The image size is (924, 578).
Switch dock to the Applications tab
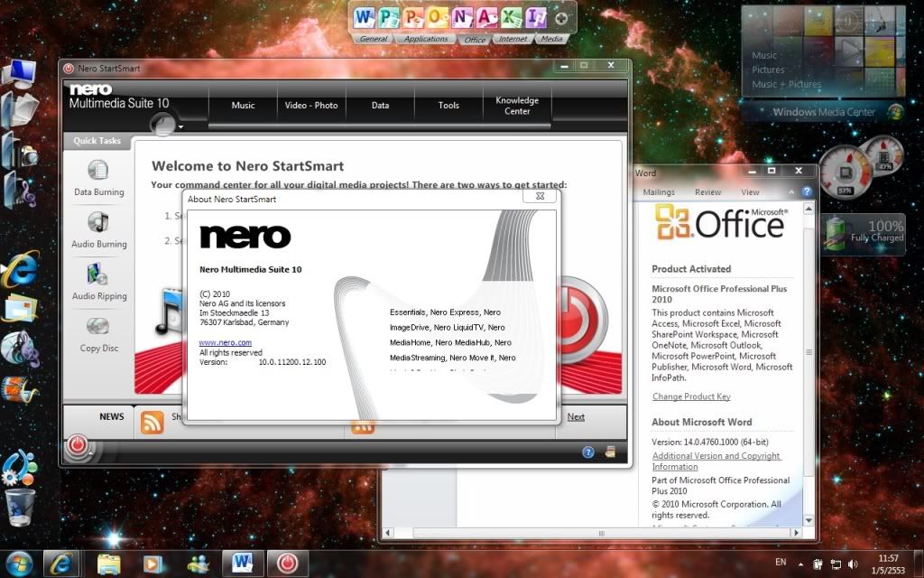pos(426,39)
